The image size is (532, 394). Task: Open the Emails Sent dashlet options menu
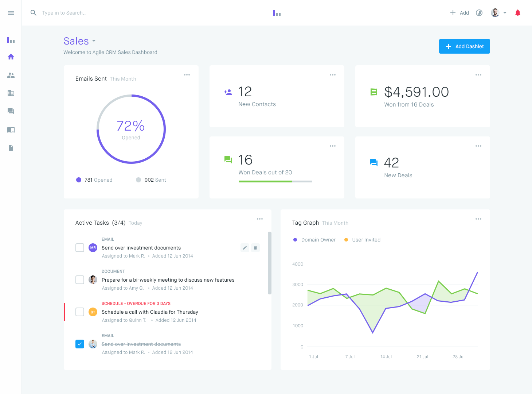click(187, 75)
